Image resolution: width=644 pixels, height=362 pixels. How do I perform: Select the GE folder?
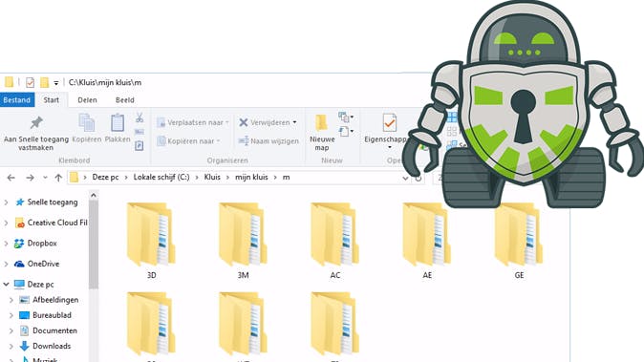tap(519, 241)
